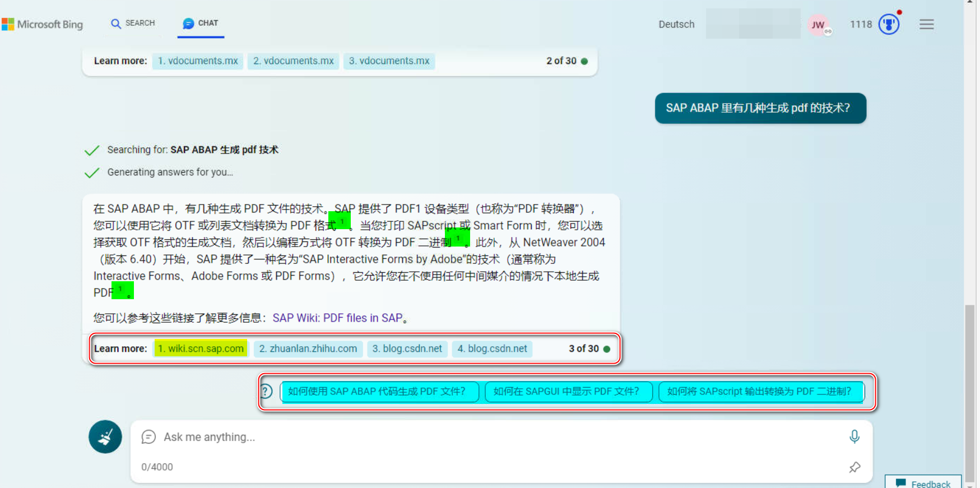Click the citation 1 after 本地生成 PDF
The width and height of the screenshot is (980, 488).
pyautogui.click(x=120, y=289)
